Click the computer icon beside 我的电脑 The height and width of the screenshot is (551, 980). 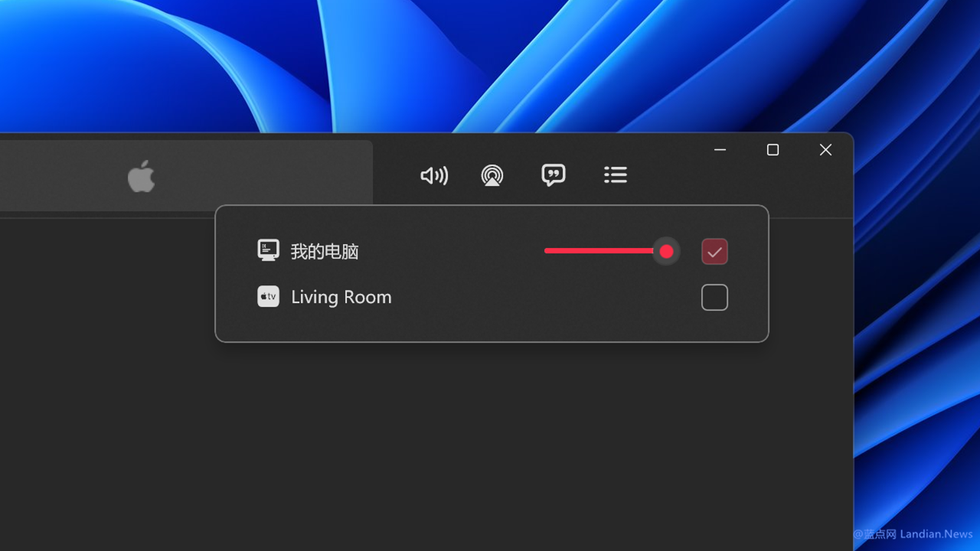coord(268,251)
